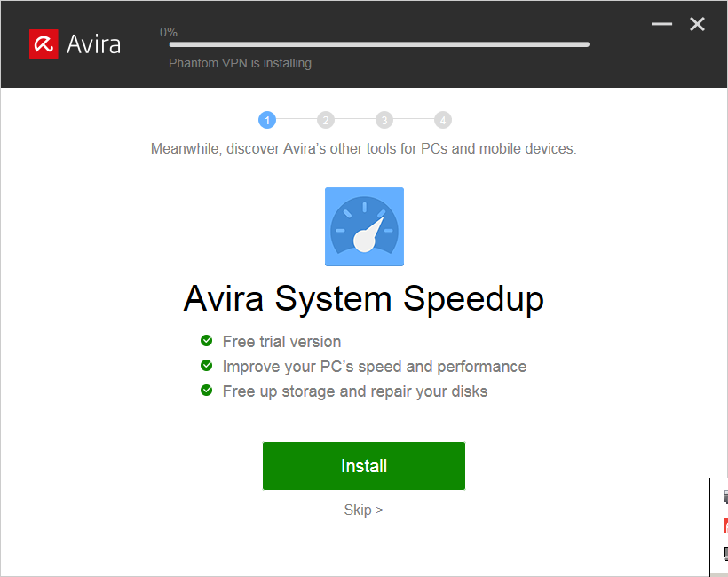
Task: Go to step 1 indicator
Action: pos(267,120)
